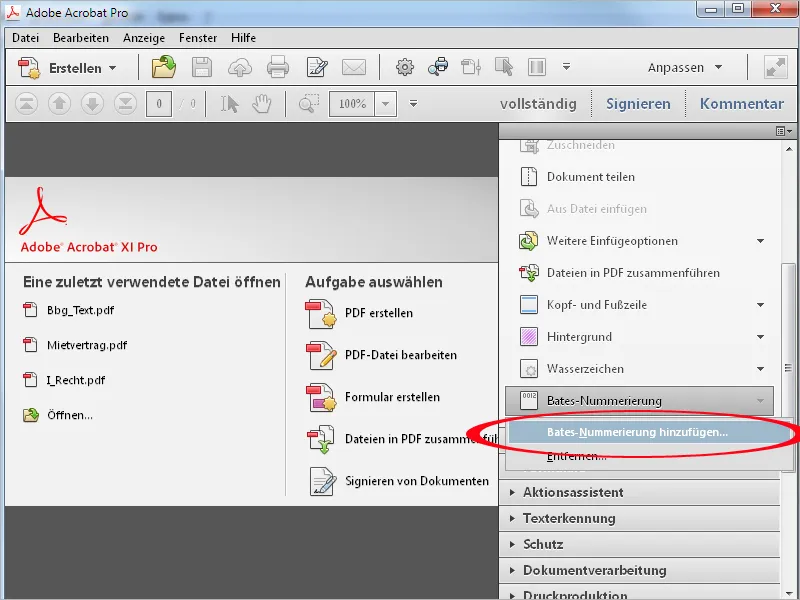Open a document using the folder icon

(166, 67)
